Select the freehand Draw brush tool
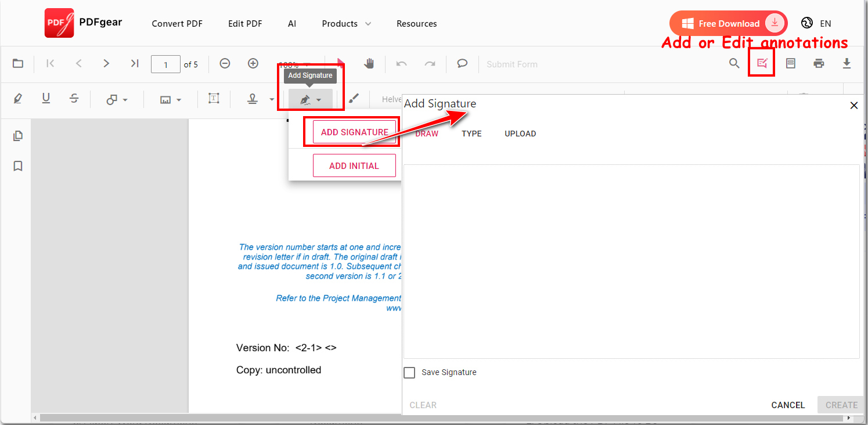The height and width of the screenshot is (425, 868). click(355, 99)
